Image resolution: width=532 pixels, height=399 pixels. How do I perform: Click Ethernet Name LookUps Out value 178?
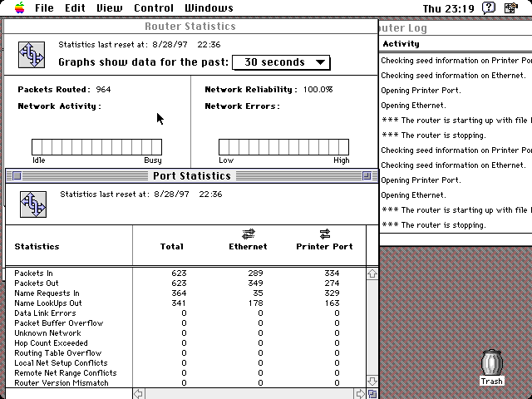[x=255, y=303]
